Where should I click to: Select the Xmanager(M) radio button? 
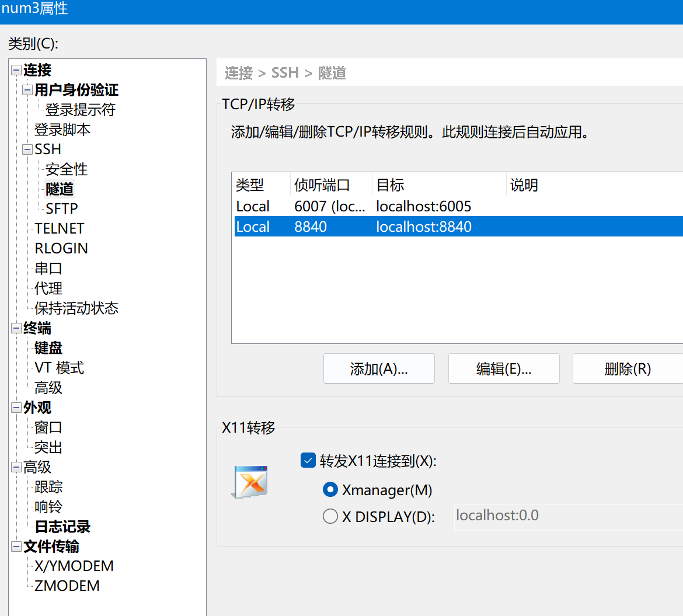[x=330, y=490]
